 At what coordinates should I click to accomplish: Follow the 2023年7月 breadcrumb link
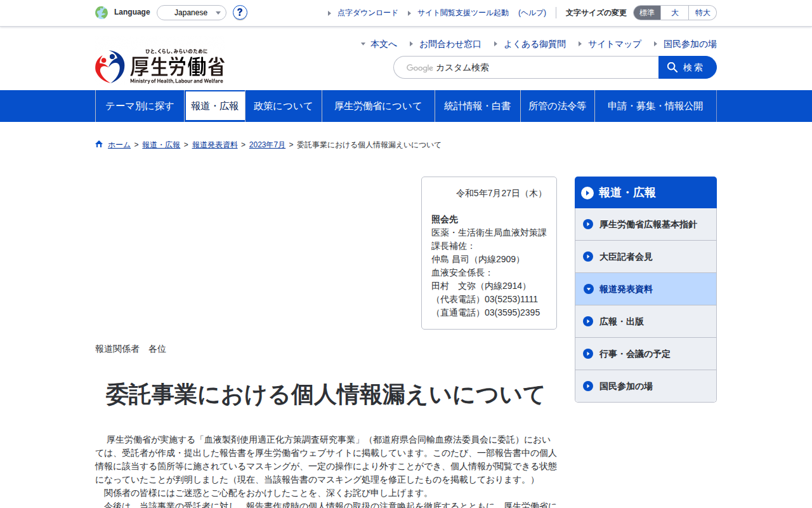[x=267, y=145]
